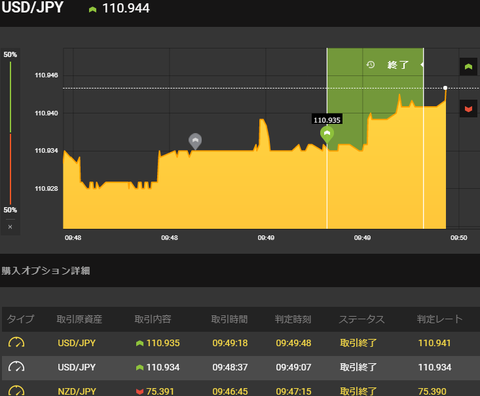The width and height of the screenshot is (480, 396).
Task: Click the 110.935 price tooltip on chart
Action: tap(327, 120)
